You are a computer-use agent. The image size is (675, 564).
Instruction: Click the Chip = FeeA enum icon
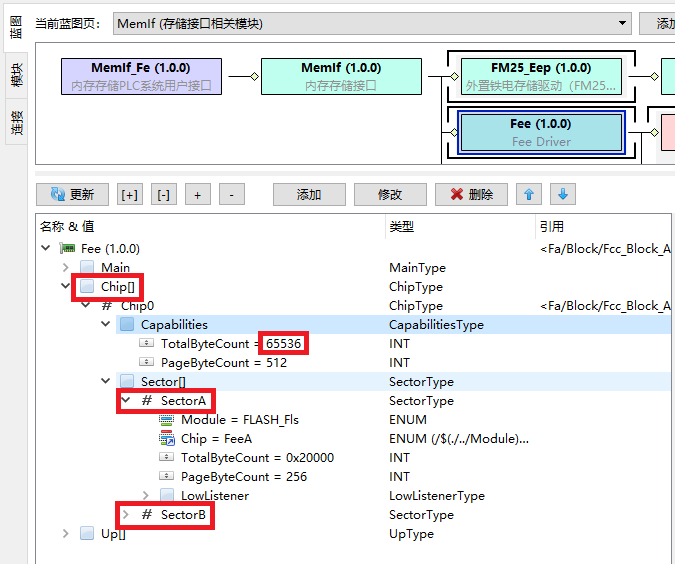167,439
